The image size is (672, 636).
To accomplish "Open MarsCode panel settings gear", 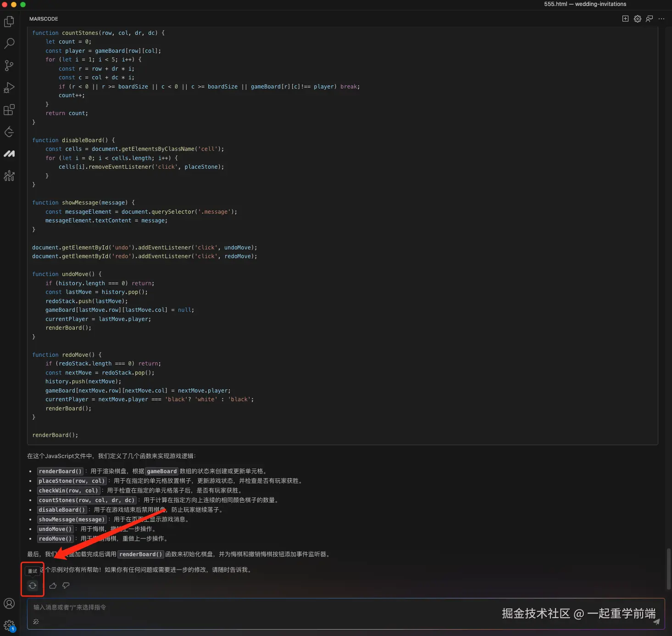I will click(x=638, y=19).
